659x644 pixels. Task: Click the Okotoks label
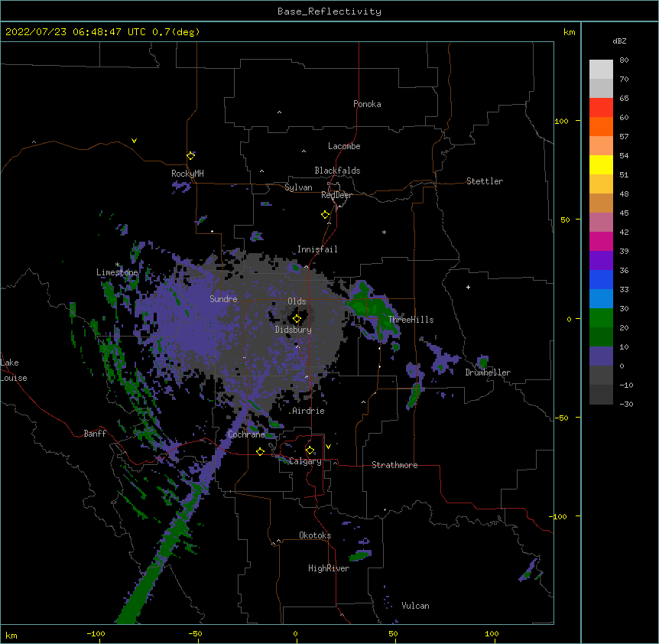pyautogui.click(x=315, y=535)
